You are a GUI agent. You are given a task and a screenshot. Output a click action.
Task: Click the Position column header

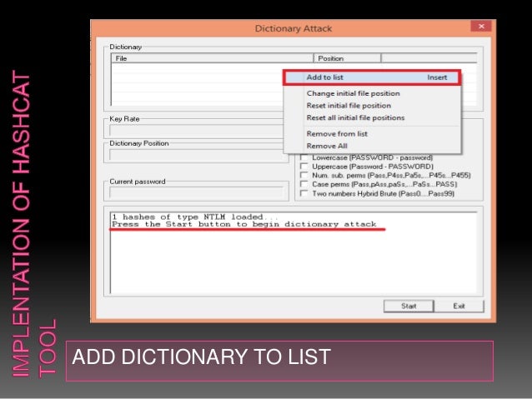pos(347,58)
